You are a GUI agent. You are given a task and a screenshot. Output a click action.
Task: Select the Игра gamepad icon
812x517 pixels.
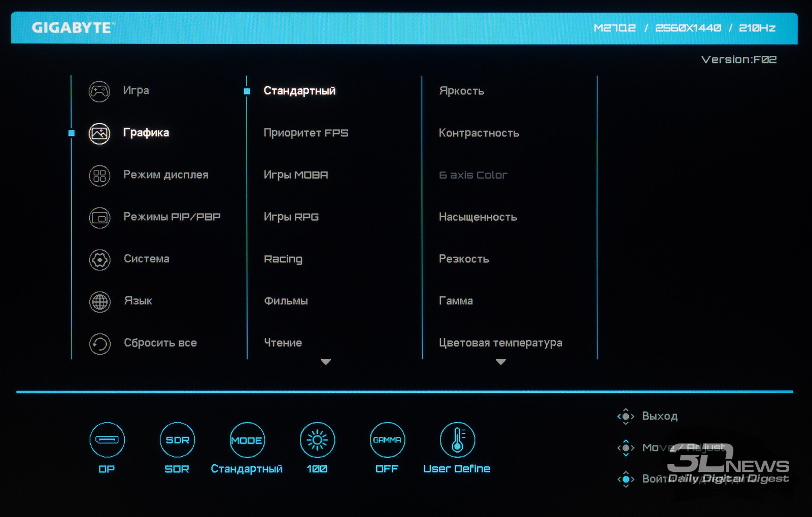[x=99, y=91]
